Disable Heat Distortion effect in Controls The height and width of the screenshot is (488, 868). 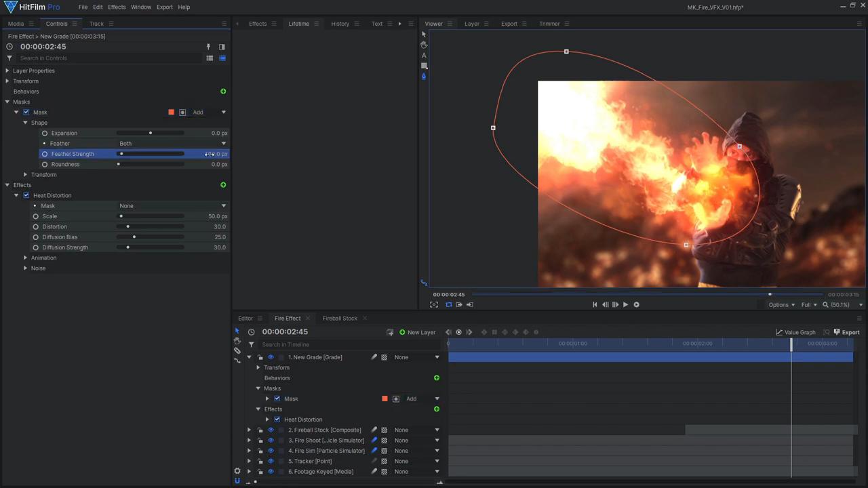click(x=26, y=196)
